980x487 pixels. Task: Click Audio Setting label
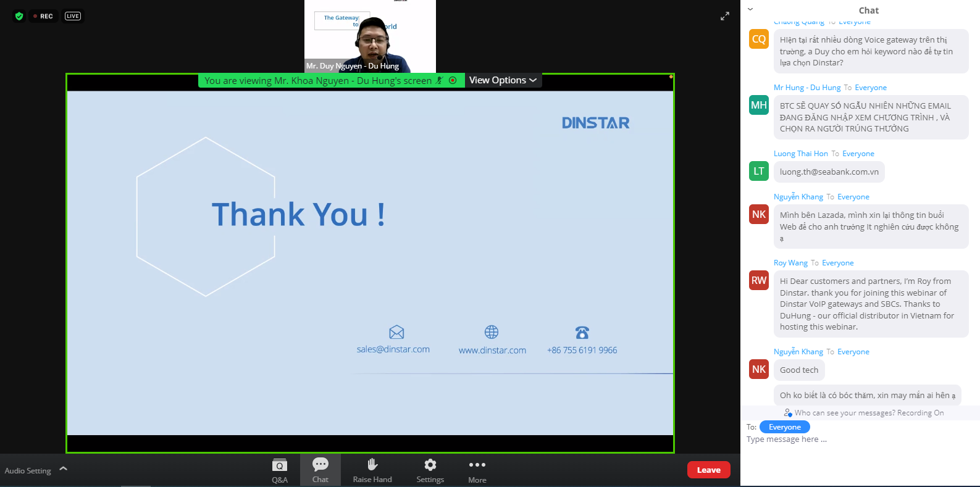click(28, 471)
